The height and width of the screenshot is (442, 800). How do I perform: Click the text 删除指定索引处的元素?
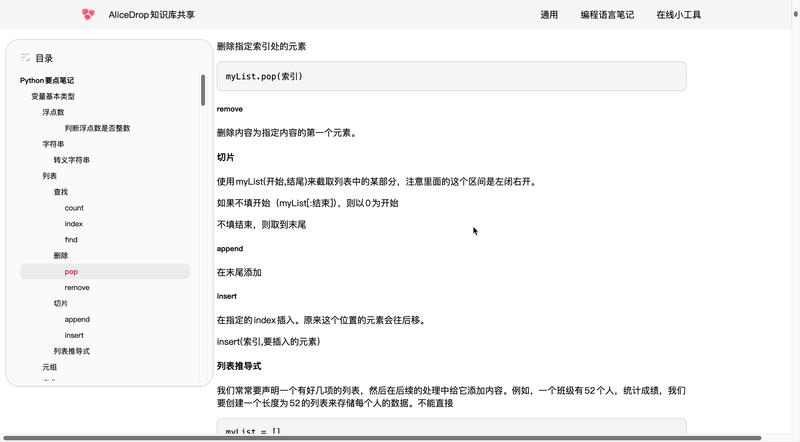[x=261, y=46]
